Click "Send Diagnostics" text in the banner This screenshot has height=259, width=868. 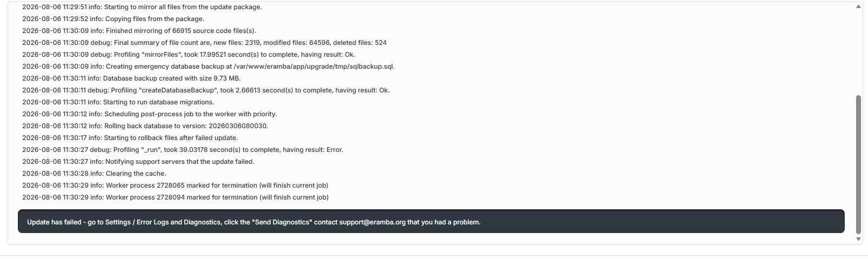(282, 222)
